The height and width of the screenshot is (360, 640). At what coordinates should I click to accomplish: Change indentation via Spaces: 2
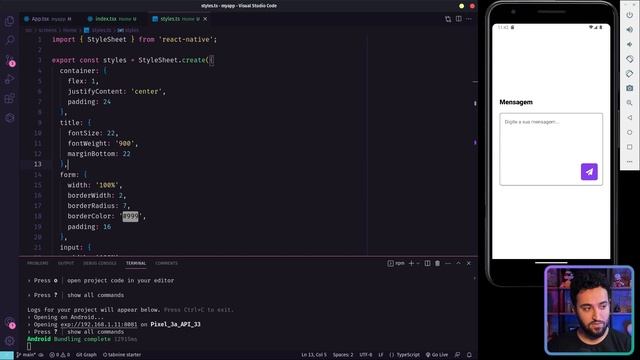343,355
